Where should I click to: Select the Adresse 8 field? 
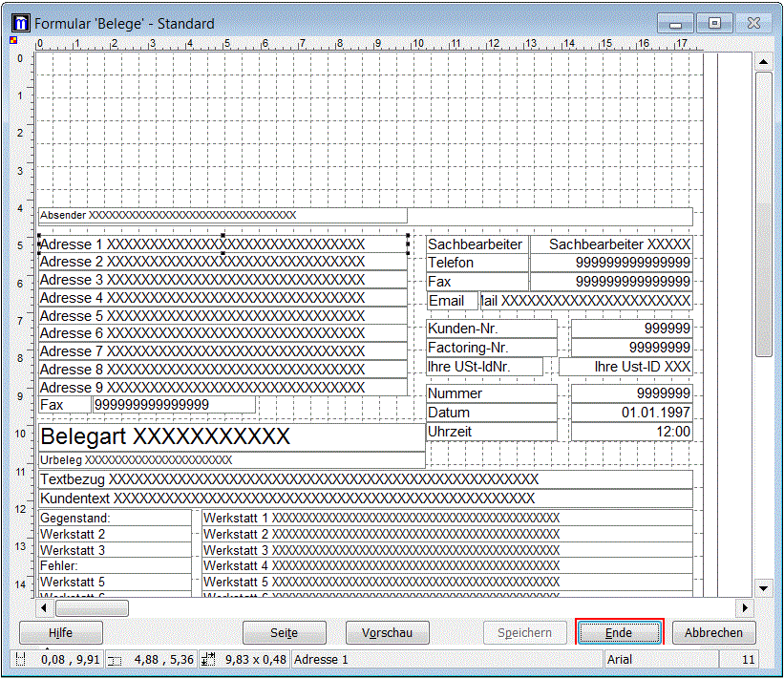click(223, 370)
